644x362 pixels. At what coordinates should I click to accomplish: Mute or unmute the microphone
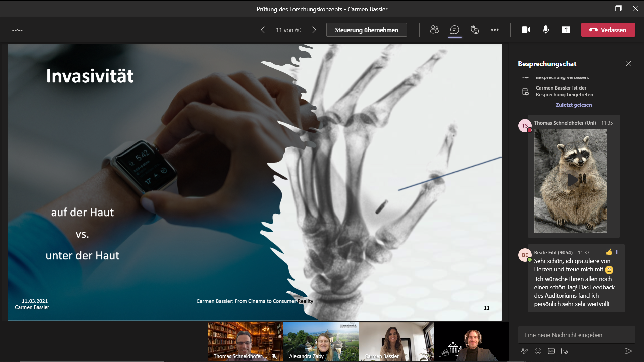(546, 30)
